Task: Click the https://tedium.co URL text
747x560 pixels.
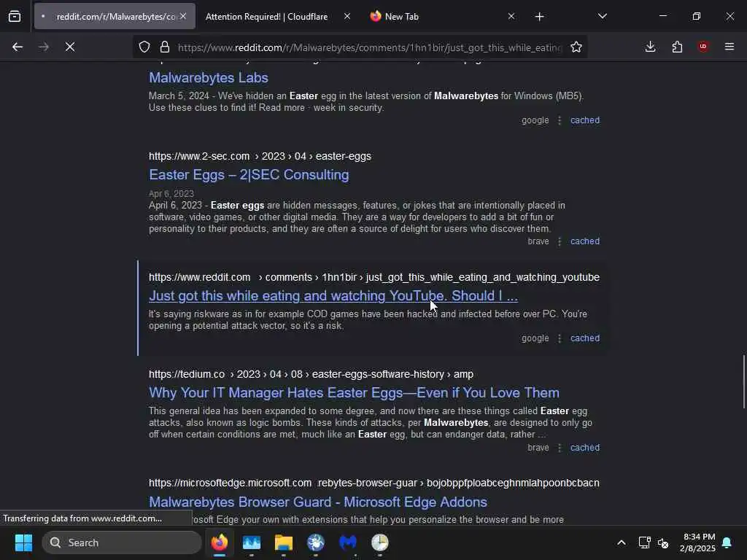Action: pos(187,374)
